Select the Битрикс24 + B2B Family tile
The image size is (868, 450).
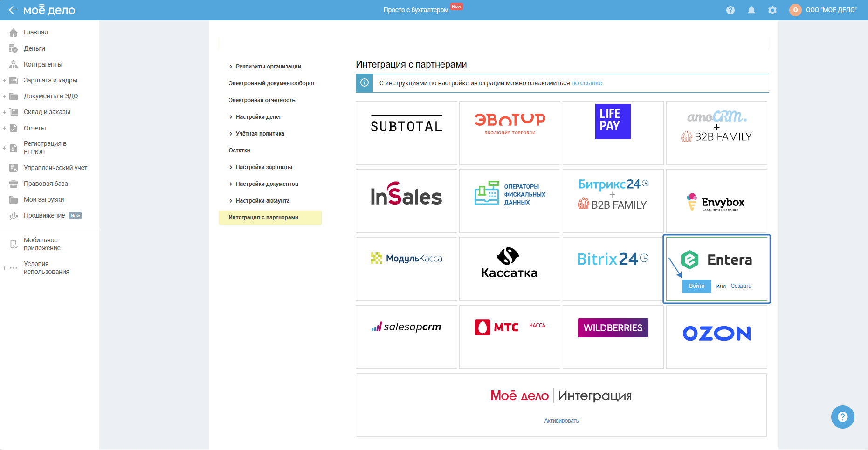pyautogui.click(x=613, y=201)
